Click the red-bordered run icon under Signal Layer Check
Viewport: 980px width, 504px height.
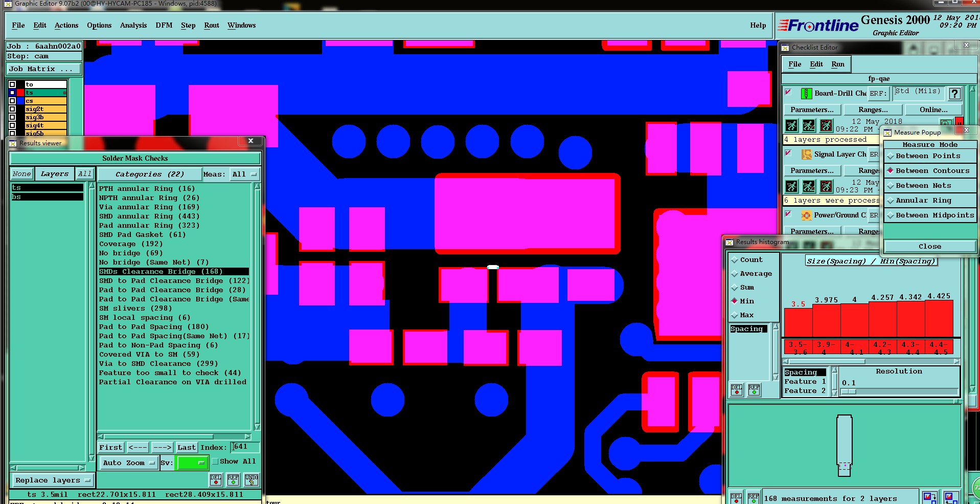pyautogui.click(x=826, y=186)
